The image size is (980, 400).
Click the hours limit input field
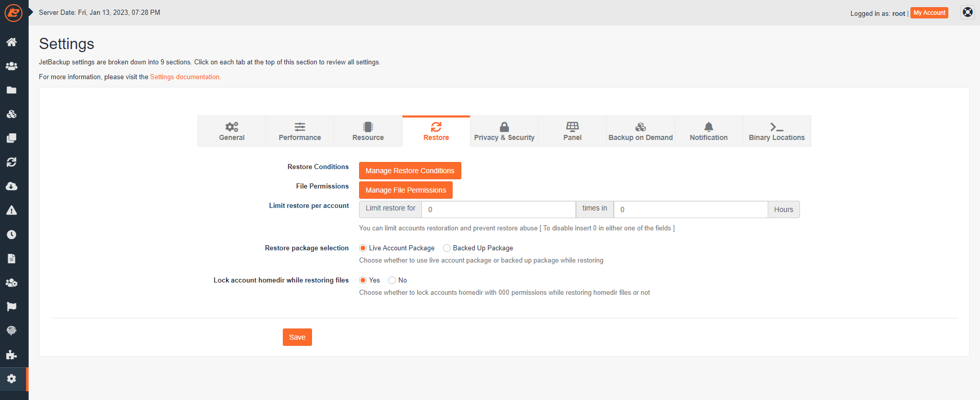tap(691, 209)
